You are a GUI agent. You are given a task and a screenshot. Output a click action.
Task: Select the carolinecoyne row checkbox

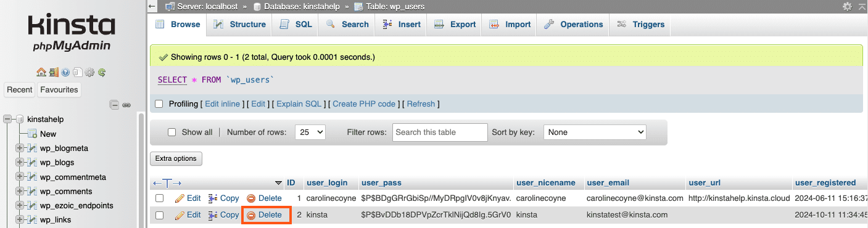click(159, 198)
